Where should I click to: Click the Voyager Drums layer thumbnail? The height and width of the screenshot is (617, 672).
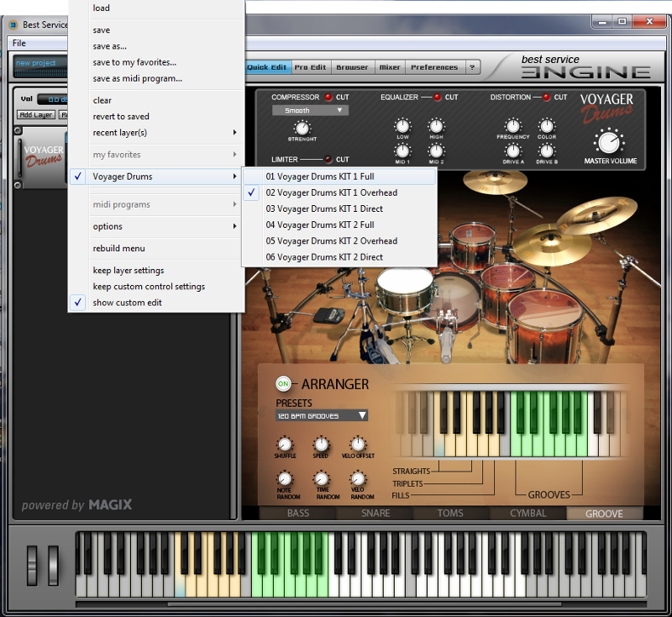coord(43,157)
